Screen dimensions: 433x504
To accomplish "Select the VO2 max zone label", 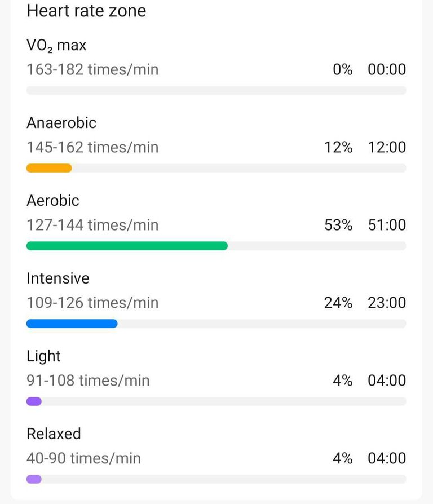I will pyautogui.click(x=56, y=45).
